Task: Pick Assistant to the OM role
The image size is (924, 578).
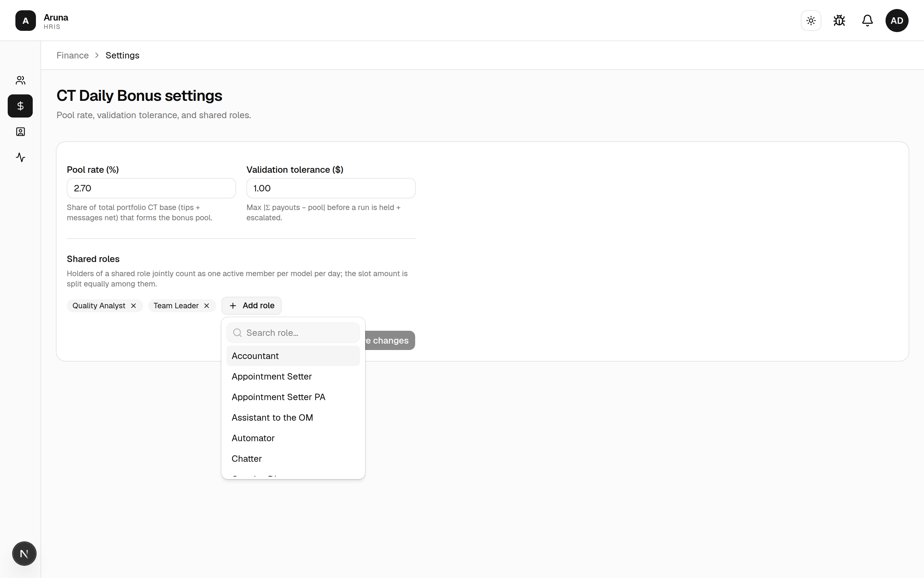Action: point(293,418)
